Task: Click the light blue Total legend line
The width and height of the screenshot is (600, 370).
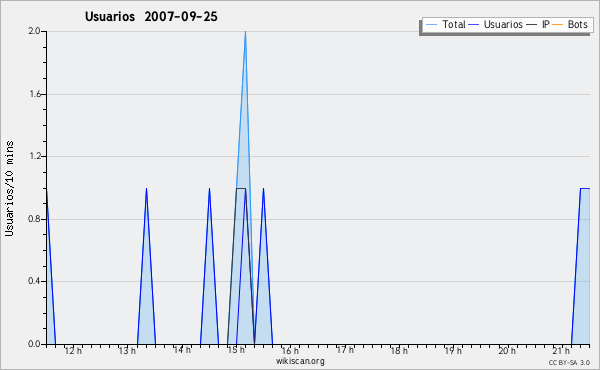Action: point(431,25)
